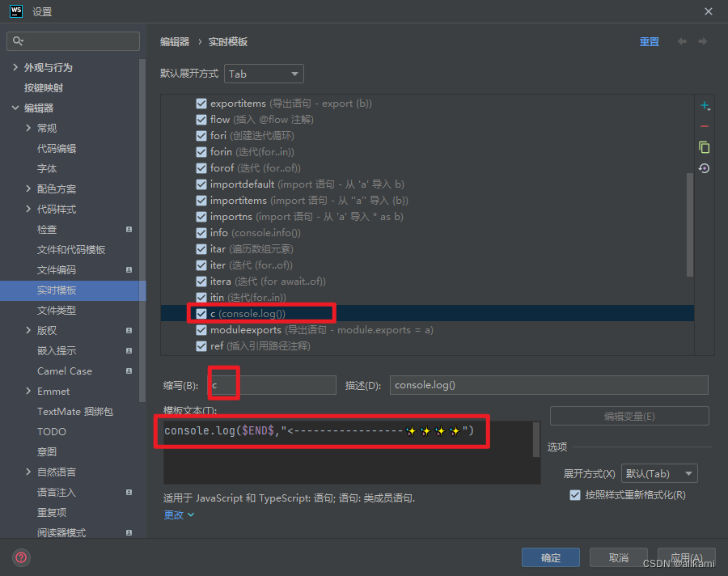Toggle the 'forof' template checkbox
Image resolution: width=728 pixels, height=576 pixels.
(x=200, y=167)
